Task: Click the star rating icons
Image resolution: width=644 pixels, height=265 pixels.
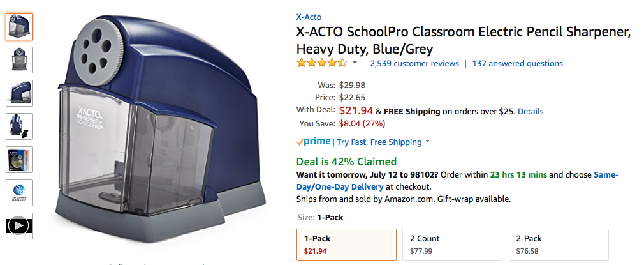Action: tap(321, 63)
